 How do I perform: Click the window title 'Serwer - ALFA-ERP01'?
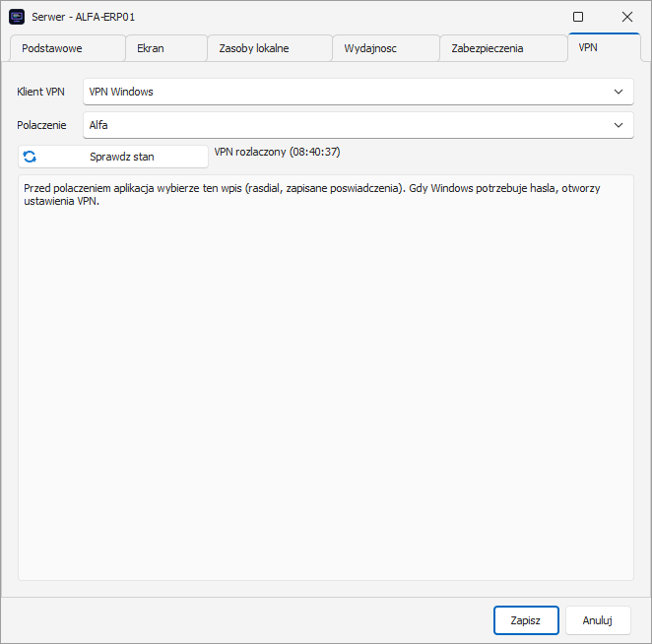click(x=83, y=17)
